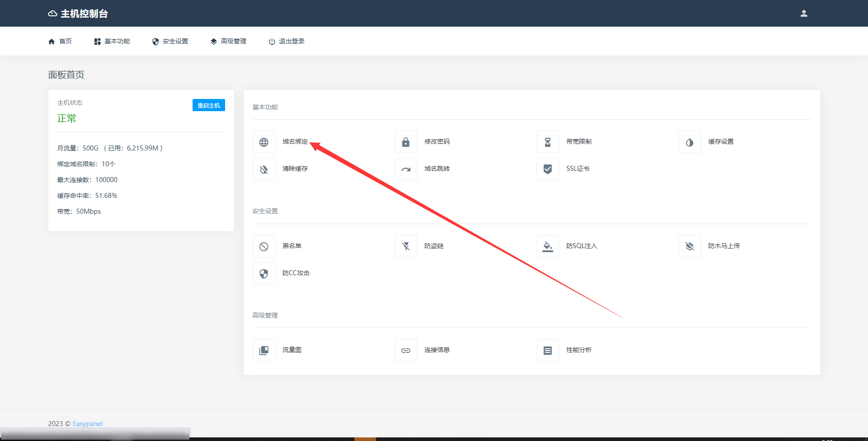Select the 域名跳转 redirect arrow icon
The image size is (868, 441).
[406, 169]
